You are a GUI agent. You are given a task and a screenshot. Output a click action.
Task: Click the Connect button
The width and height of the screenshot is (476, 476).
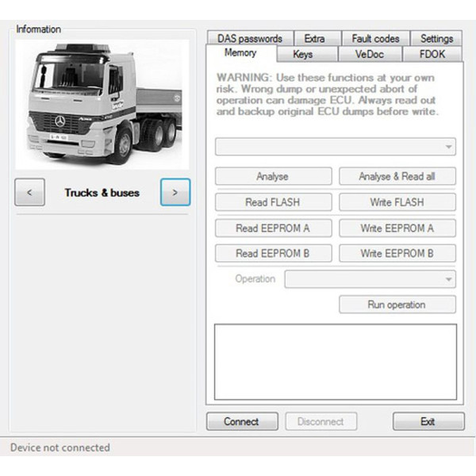point(241,421)
